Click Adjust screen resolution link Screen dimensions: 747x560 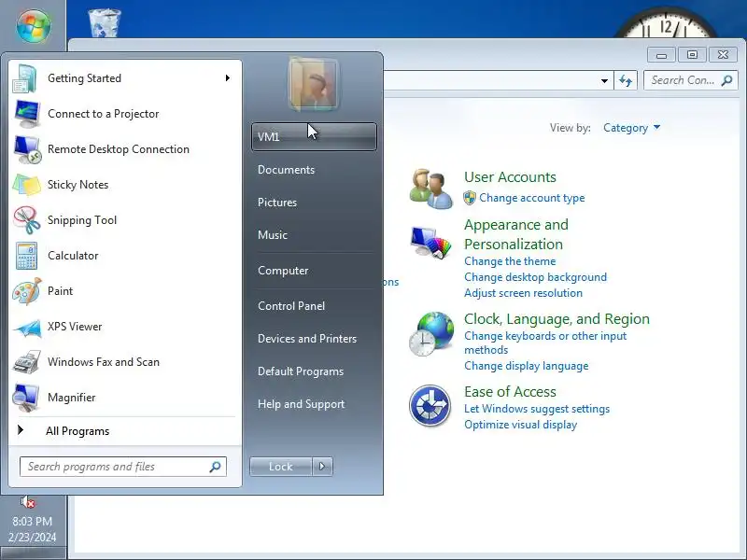[523, 293]
